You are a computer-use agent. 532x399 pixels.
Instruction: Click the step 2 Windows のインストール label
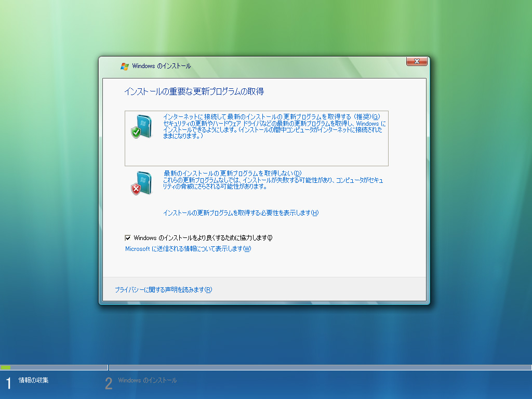point(148,380)
